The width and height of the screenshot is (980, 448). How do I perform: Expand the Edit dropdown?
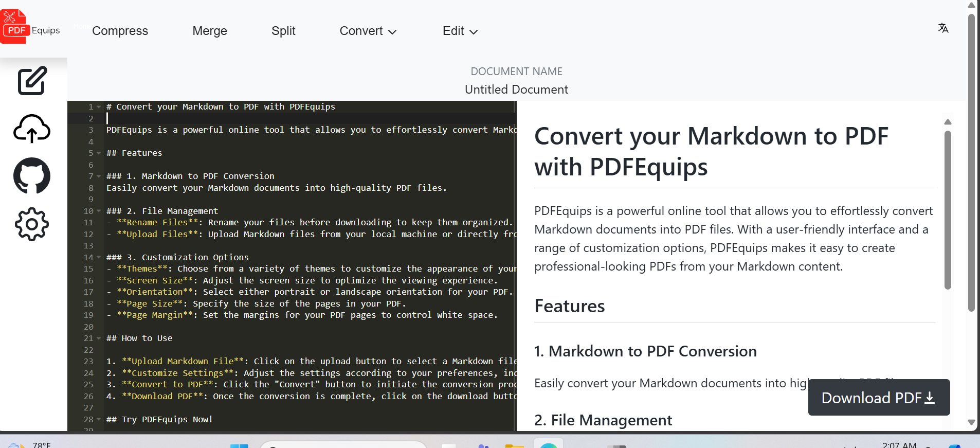pos(460,31)
